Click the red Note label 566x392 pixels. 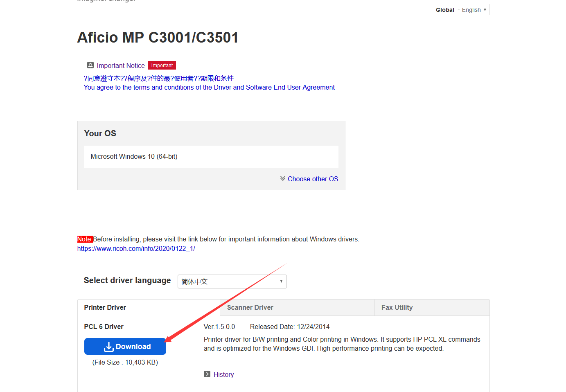(85, 239)
